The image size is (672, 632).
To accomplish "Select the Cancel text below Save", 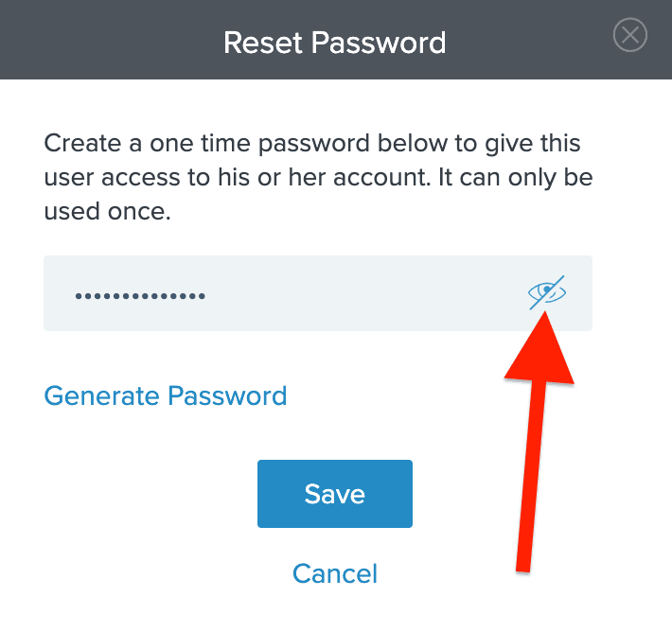I will pos(335,573).
